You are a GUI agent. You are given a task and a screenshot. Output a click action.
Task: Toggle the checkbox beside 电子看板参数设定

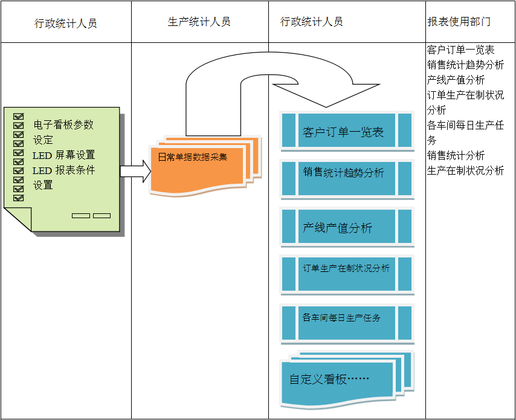click(18, 125)
